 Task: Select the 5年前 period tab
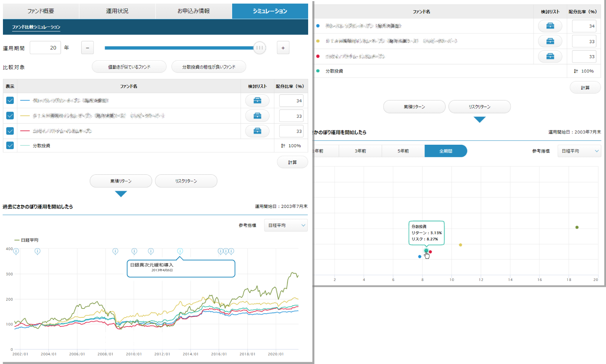pos(403,151)
